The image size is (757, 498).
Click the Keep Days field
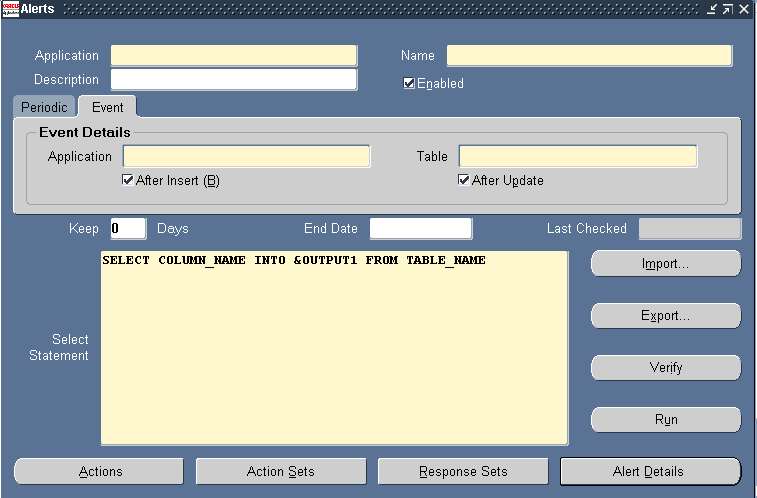pos(128,228)
